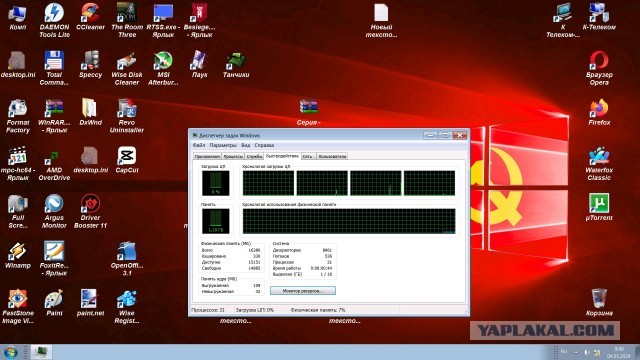This screenshot has height=360, width=640.
Task: Select the Комп computer icon
Action: pos(18,16)
